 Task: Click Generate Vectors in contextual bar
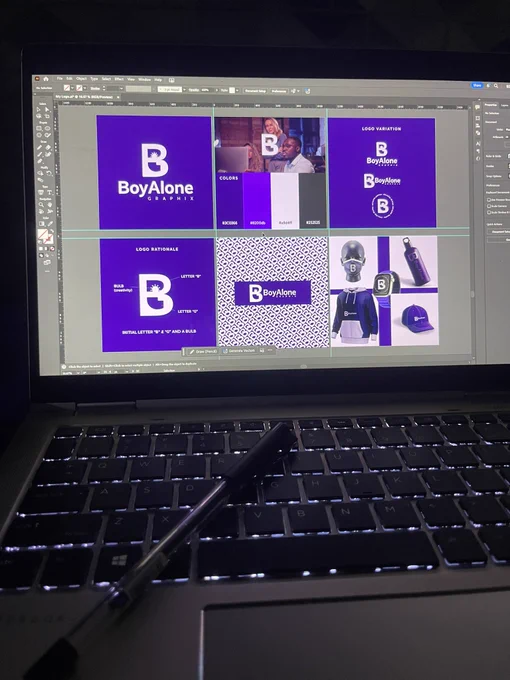[240, 351]
